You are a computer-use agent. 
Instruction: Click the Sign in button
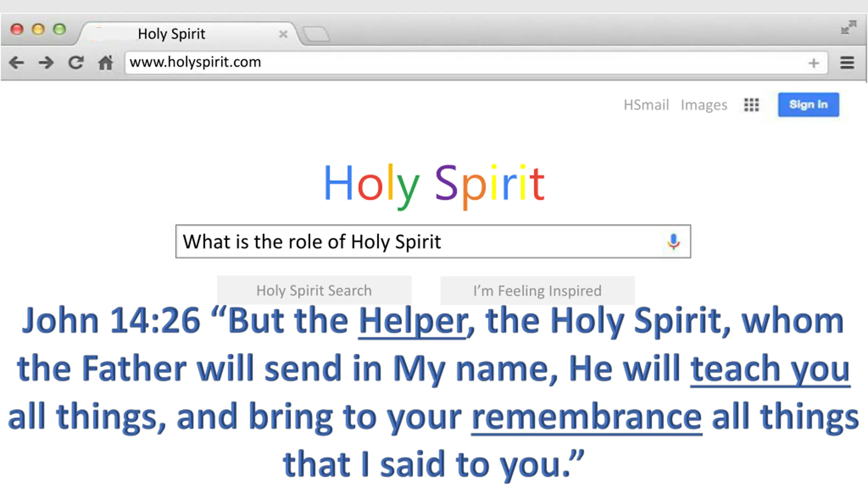point(808,105)
